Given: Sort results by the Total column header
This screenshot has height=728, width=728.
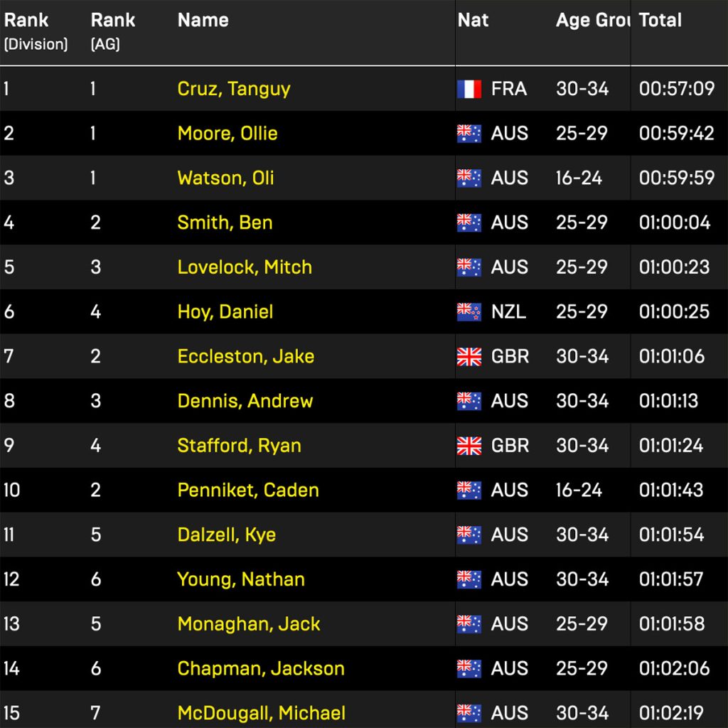Looking at the screenshot, I should [x=660, y=21].
